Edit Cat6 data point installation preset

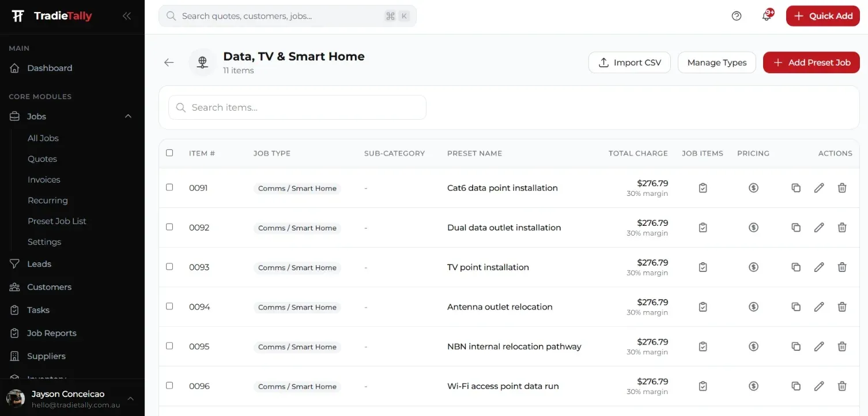(819, 188)
